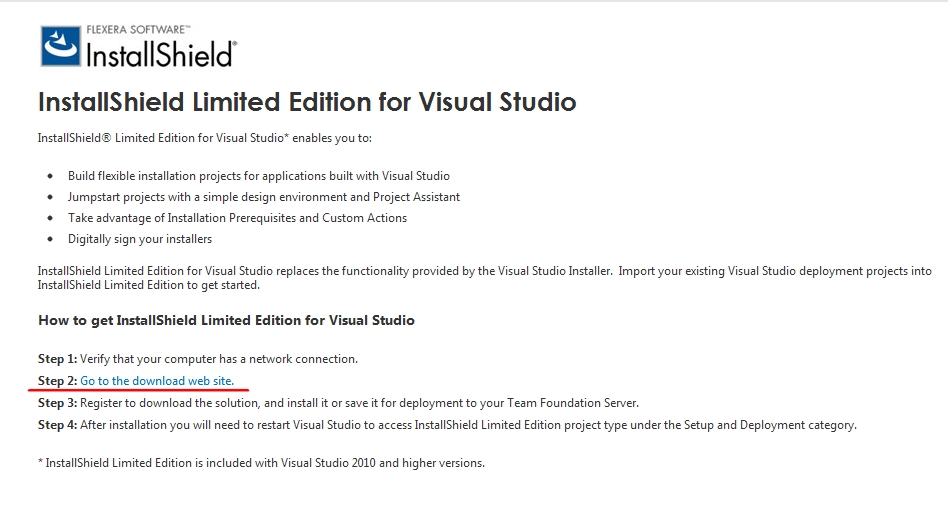Viewport: 948px width, 511px height.
Task: Click the 'InstallShield Limited Edition for Visual Studio' main heading
Action: pyautogui.click(x=307, y=102)
